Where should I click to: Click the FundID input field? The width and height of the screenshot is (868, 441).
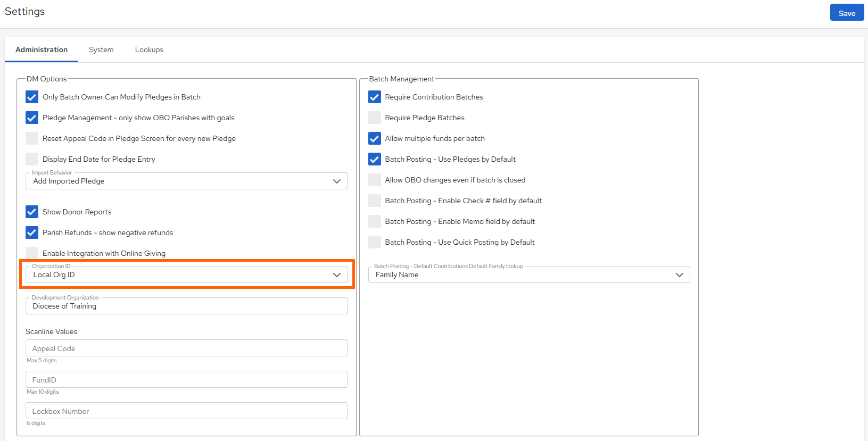click(187, 379)
